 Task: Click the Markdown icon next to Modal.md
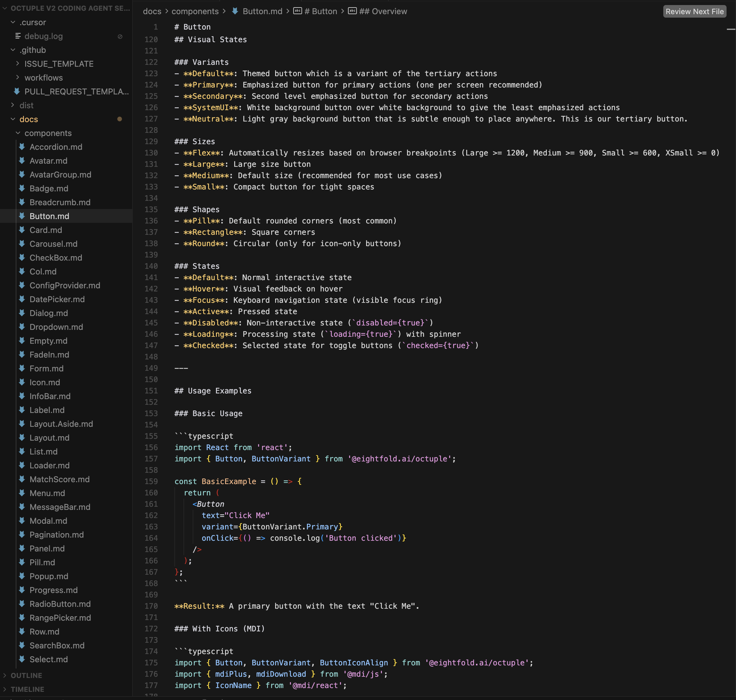coord(22,521)
